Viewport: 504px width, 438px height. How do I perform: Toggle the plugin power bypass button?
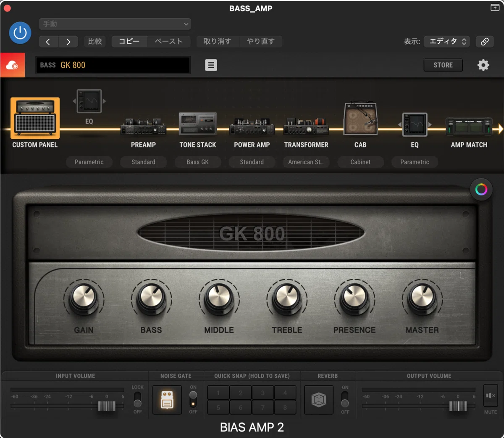(x=20, y=33)
